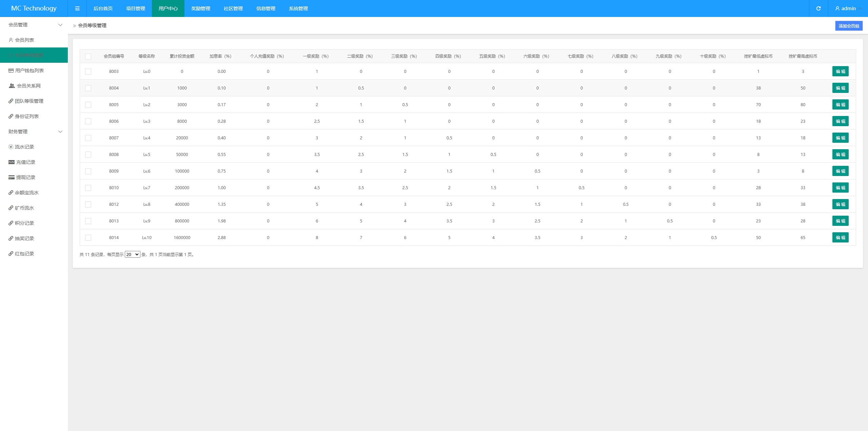Check the row checkbox for group 8010
The image size is (868, 431).
(x=88, y=188)
